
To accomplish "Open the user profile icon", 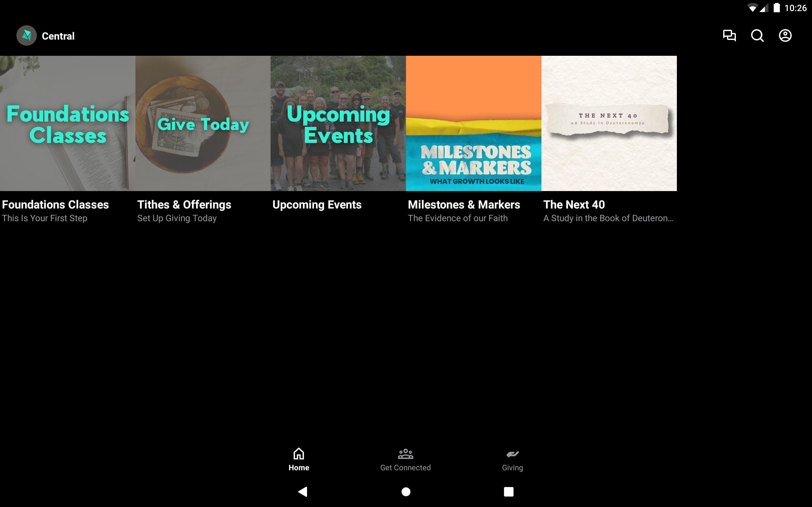I will (785, 35).
